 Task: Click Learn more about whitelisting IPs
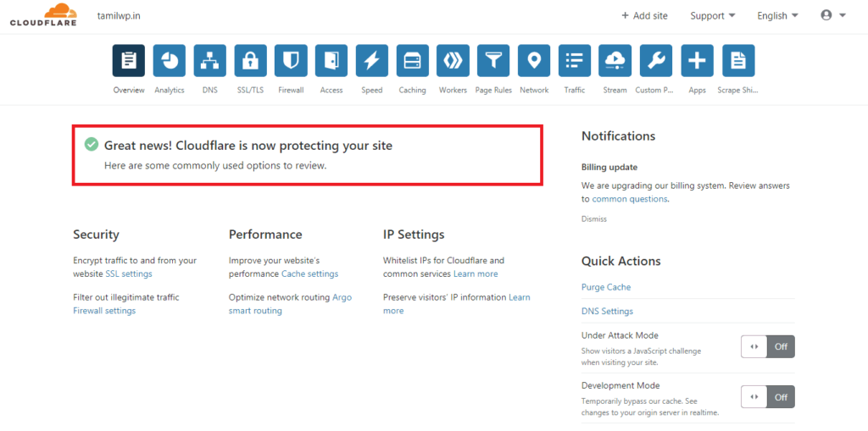tap(476, 274)
